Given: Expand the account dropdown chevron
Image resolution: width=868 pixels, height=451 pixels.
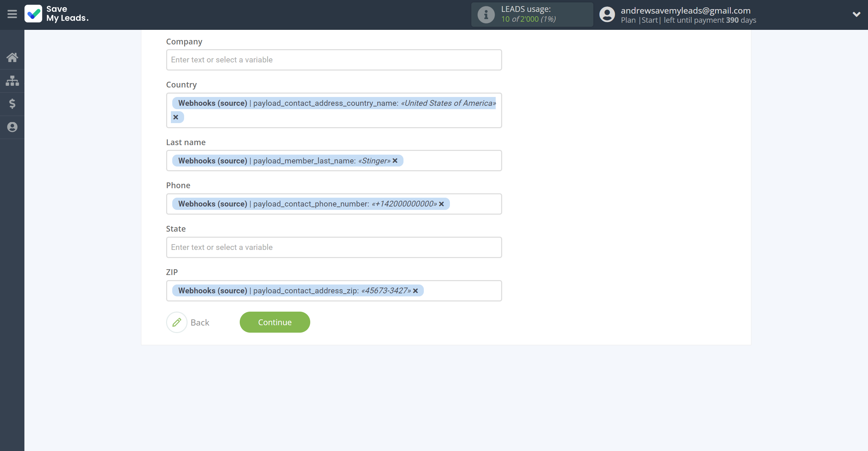Looking at the screenshot, I should [856, 14].
